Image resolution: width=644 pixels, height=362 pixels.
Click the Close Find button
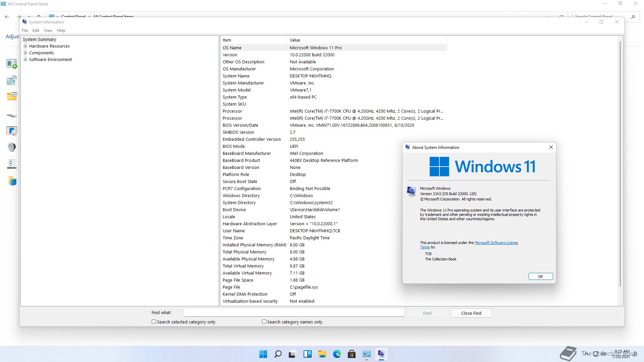471,313
